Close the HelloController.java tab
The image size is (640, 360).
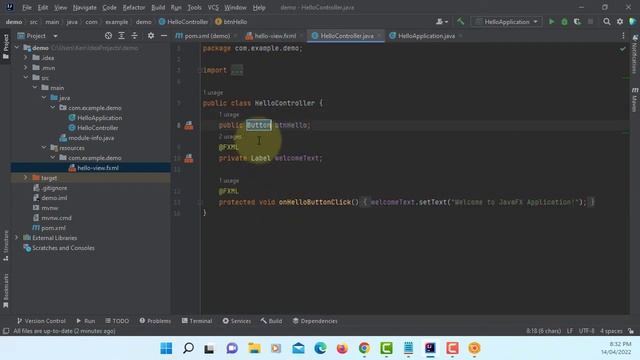[x=379, y=36]
